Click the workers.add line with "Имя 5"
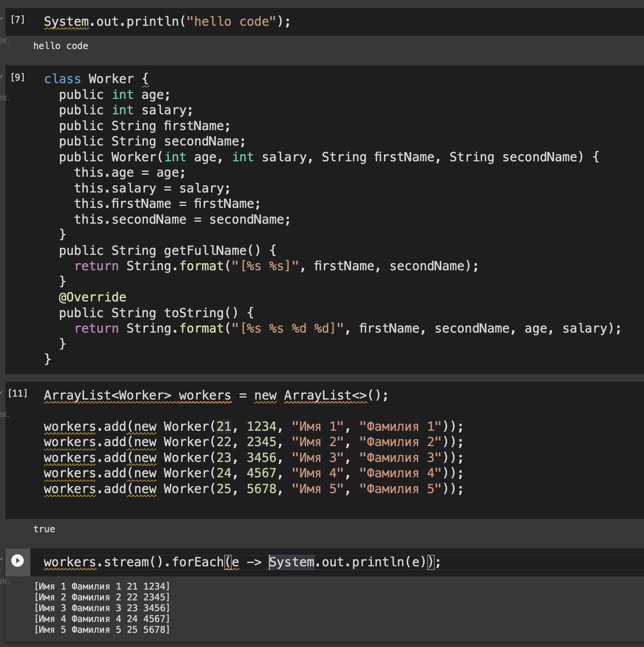Image resolution: width=644 pixels, height=647 pixels. coord(253,489)
